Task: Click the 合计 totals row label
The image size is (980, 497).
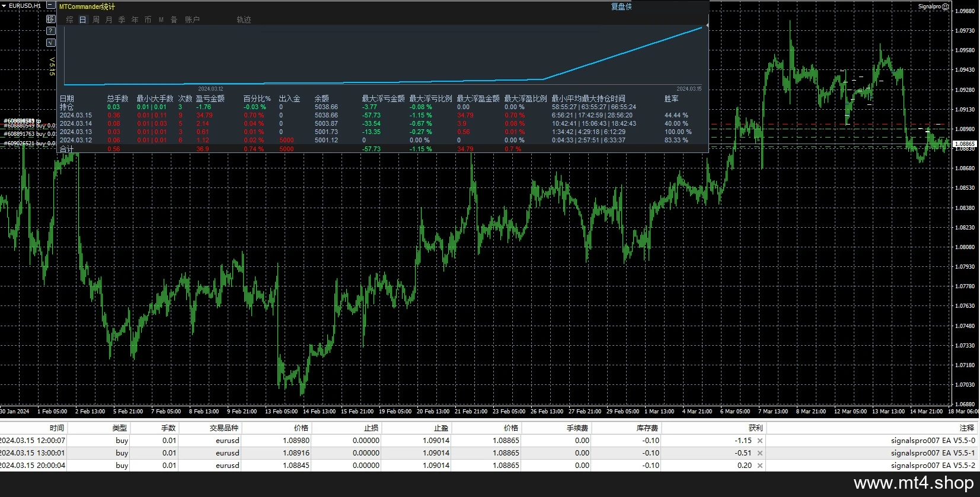Action: pyautogui.click(x=66, y=149)
